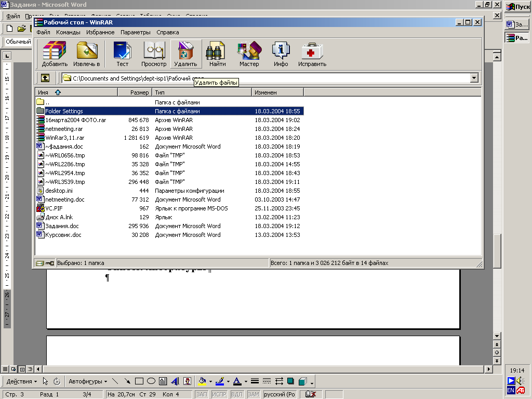Switch to Outline view in Word

pos(30,369)
